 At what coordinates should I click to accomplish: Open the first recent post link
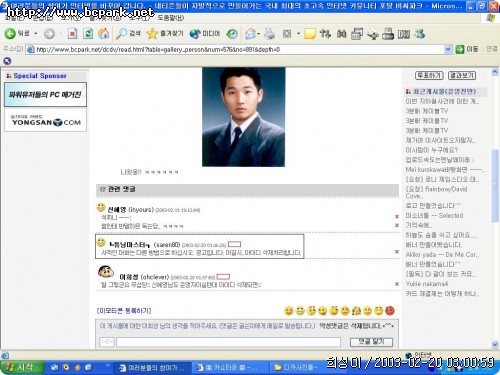click(442, 101)
